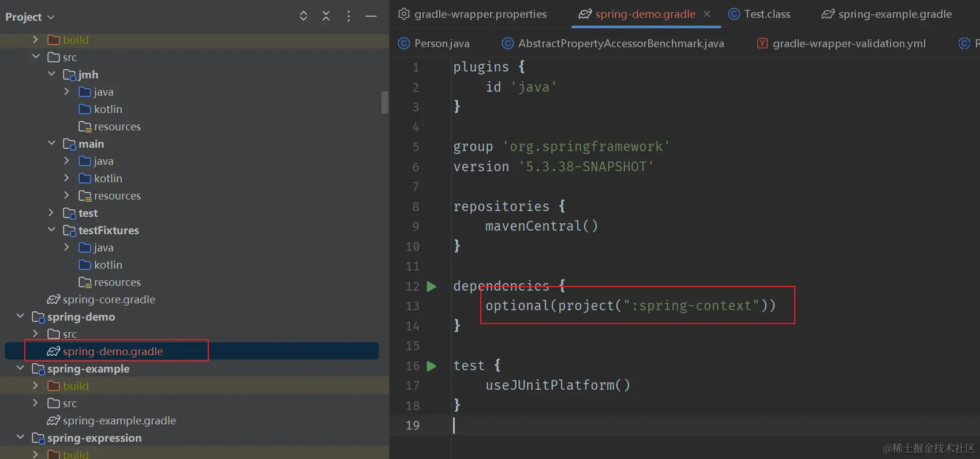Click line number 19 in the gutter
980x459 pixels.
413,426
